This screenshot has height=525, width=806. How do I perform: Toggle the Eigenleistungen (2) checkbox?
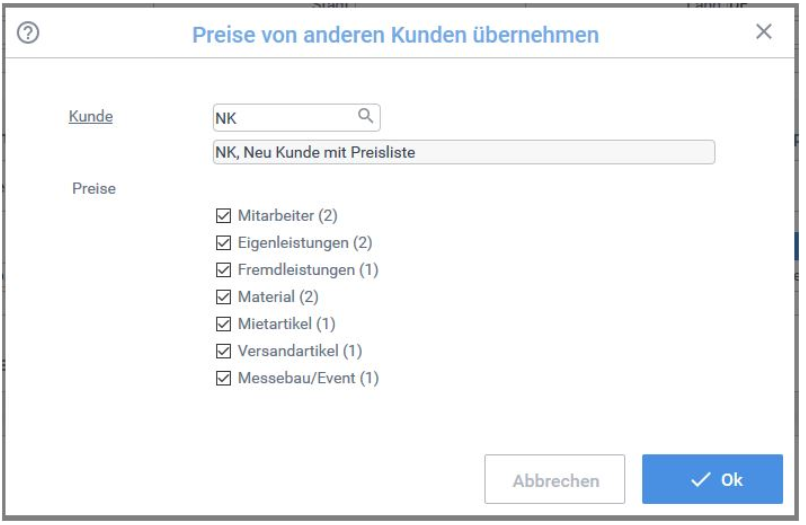coord(223,243)
